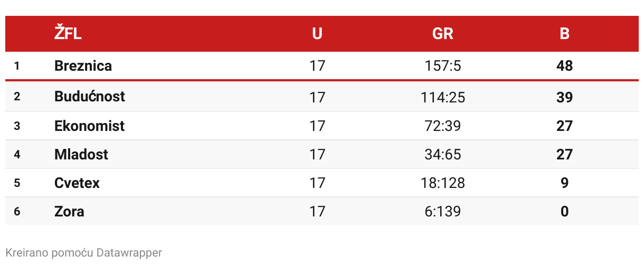
Task: Select Zora's goal ratio 6:139
Action: 443,212
